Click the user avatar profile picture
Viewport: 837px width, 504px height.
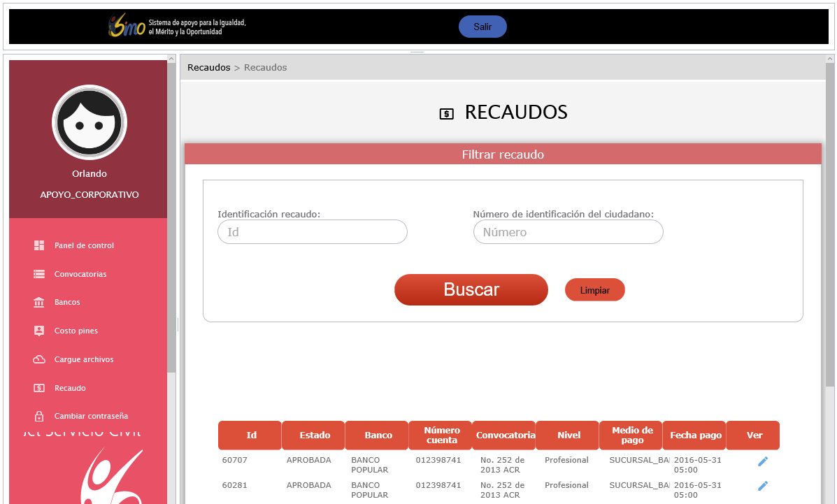(x=90, y=122)
